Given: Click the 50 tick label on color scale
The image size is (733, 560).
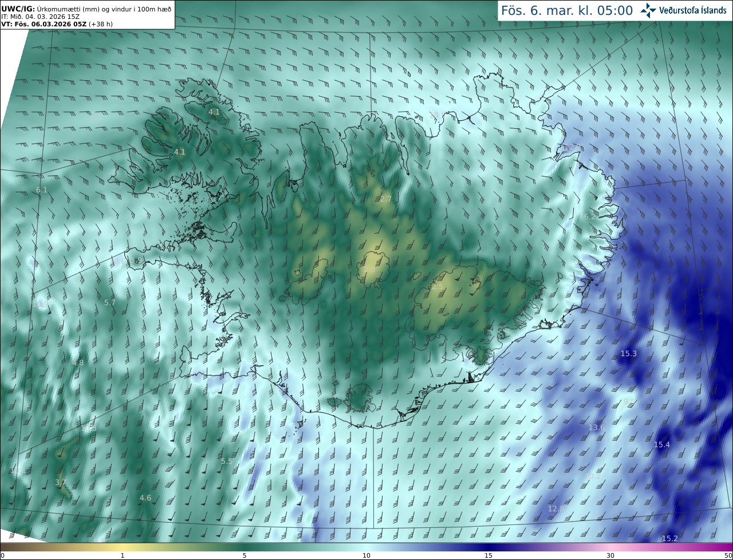Looking at the screenshot, I should coord(728,555).
